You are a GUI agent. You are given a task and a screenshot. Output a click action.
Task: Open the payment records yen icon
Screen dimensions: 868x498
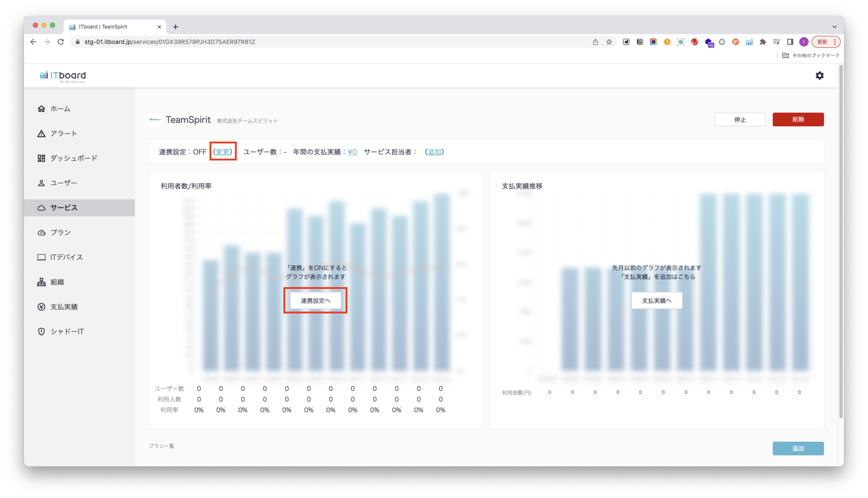pos(41,307)
